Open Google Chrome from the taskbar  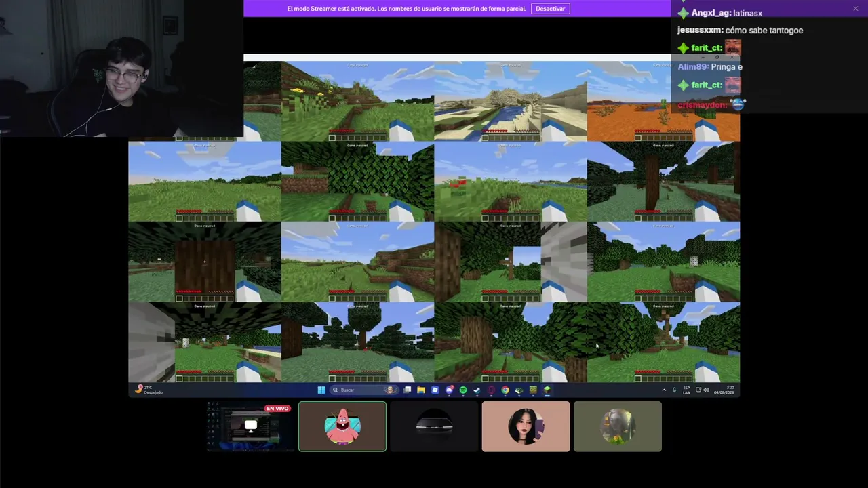[x=505, y=390]
